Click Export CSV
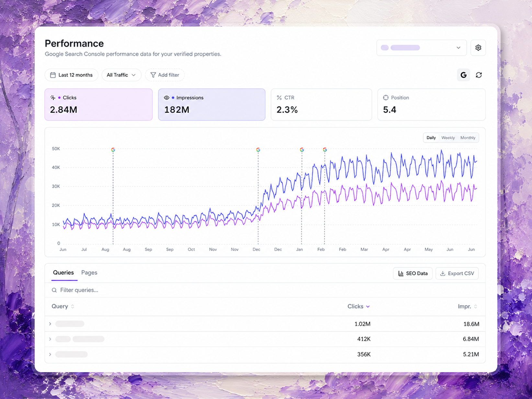Screen dimensions: 532x399 457,273
